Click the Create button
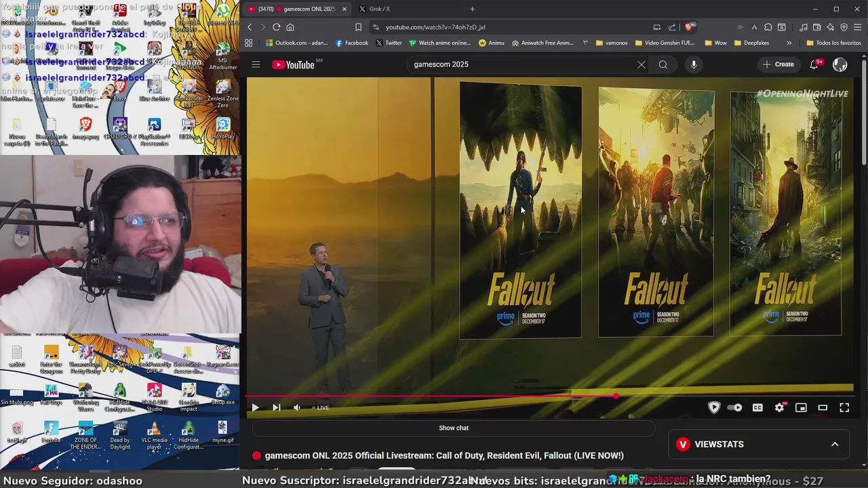 [778, 64]
